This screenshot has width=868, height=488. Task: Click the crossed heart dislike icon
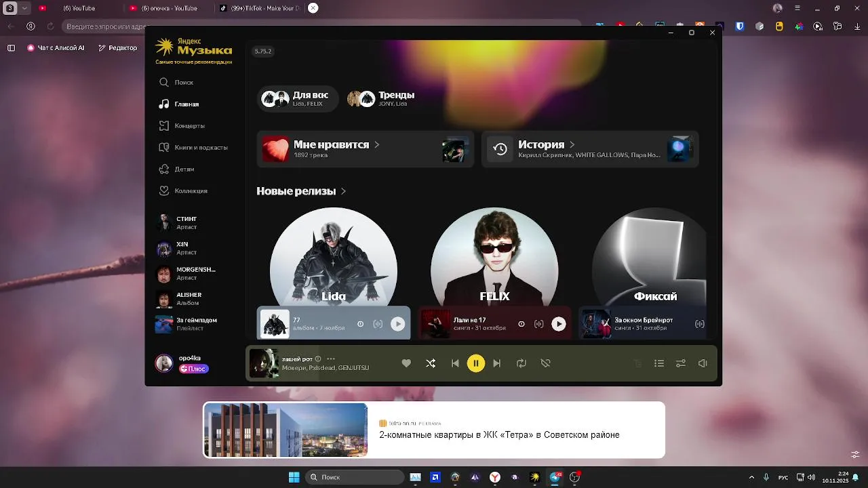(545, 363)
